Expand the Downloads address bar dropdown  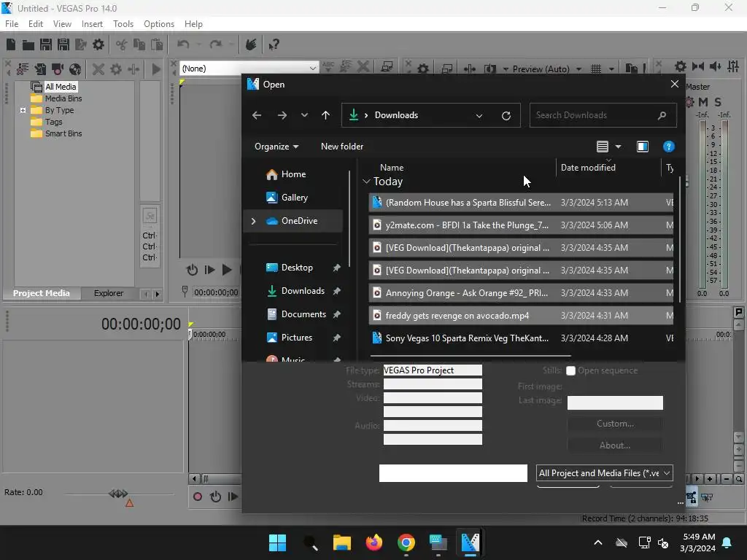click(479, 115)
